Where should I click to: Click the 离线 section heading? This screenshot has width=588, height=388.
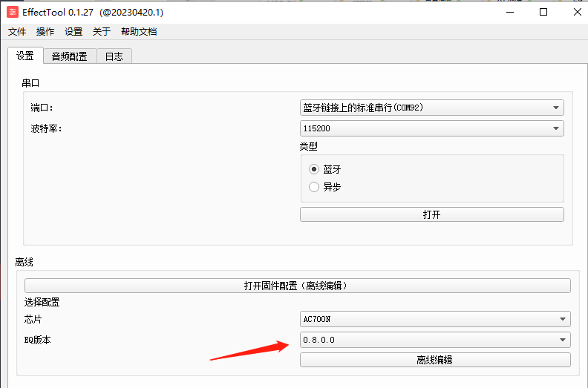(x=24, y=262)
